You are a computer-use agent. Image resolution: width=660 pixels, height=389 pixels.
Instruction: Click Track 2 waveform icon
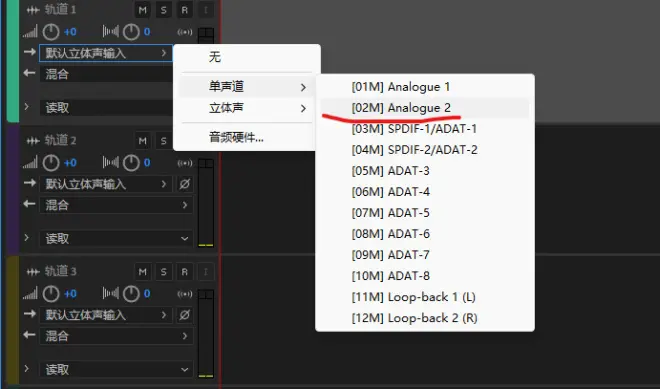(x=33, y=141)
